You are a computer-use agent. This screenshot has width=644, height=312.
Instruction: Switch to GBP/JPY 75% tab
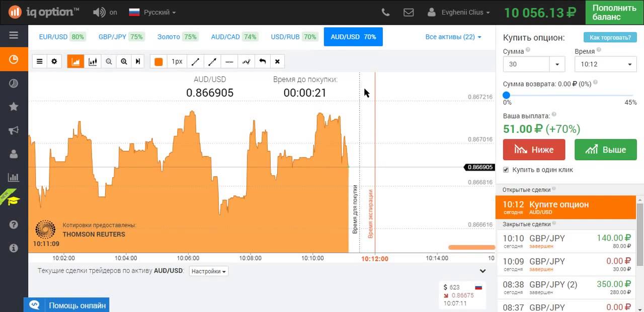(121, 37)
